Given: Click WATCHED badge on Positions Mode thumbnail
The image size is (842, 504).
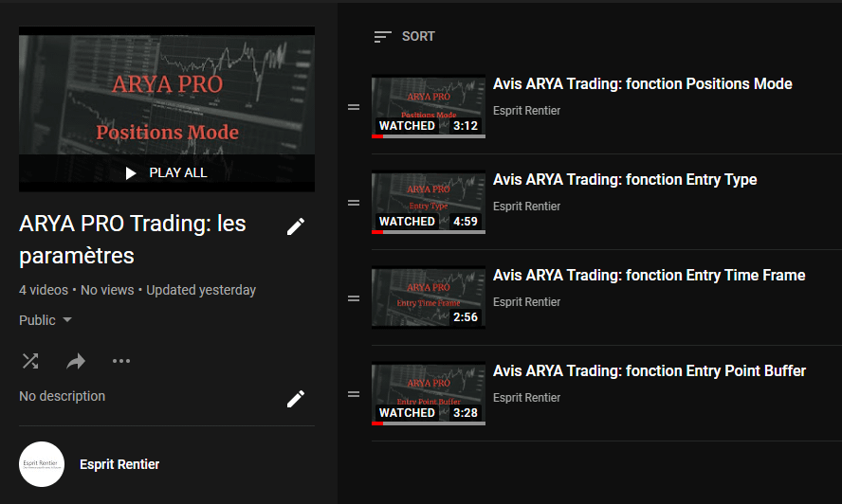Looking at the screenshot, I should point(407,126).
